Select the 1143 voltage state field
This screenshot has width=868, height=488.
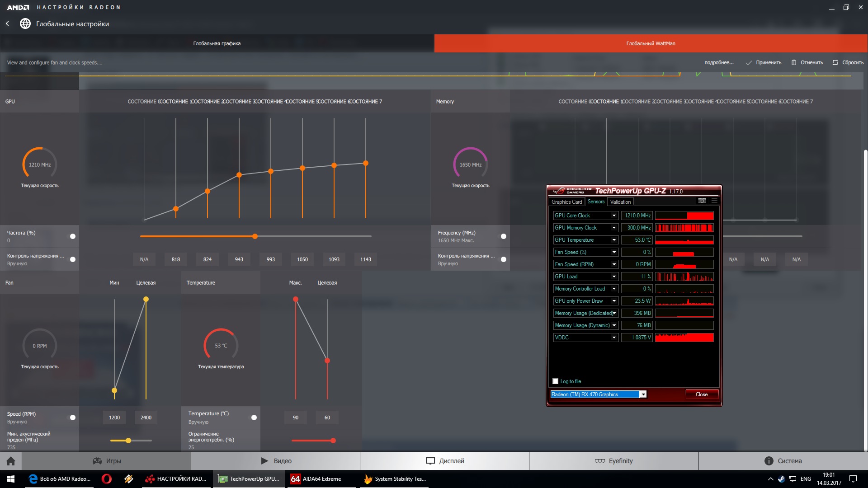coord(365,259)
